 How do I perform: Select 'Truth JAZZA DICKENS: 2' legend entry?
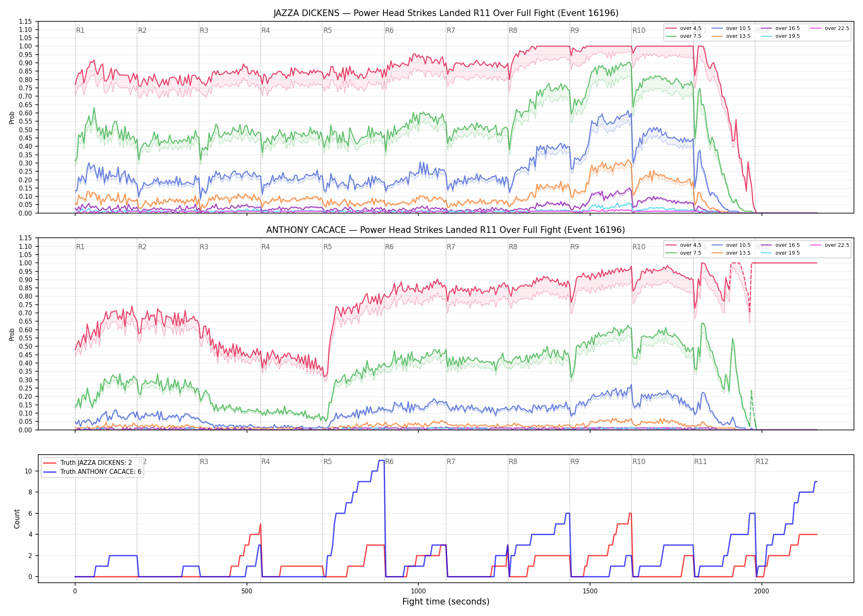click(96, 463)
